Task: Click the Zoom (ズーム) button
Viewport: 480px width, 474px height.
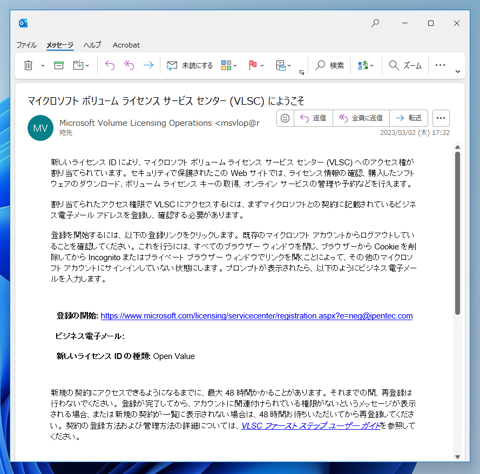Action: 405,65
